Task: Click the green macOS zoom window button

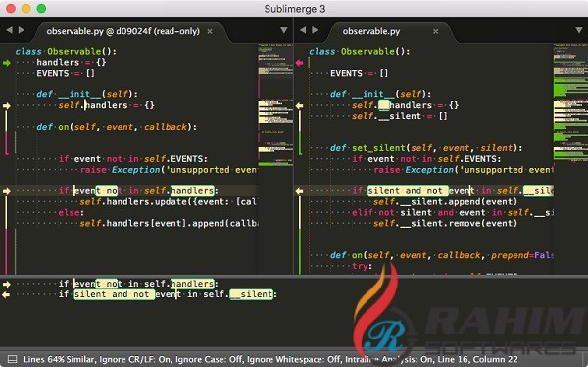Action: point(41,9)
